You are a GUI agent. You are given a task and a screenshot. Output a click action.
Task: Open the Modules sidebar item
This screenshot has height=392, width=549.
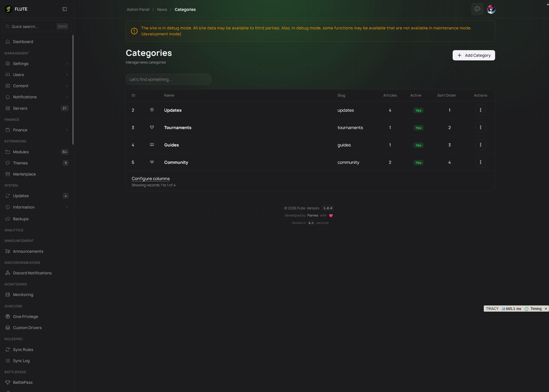click(x=21, y=152)
